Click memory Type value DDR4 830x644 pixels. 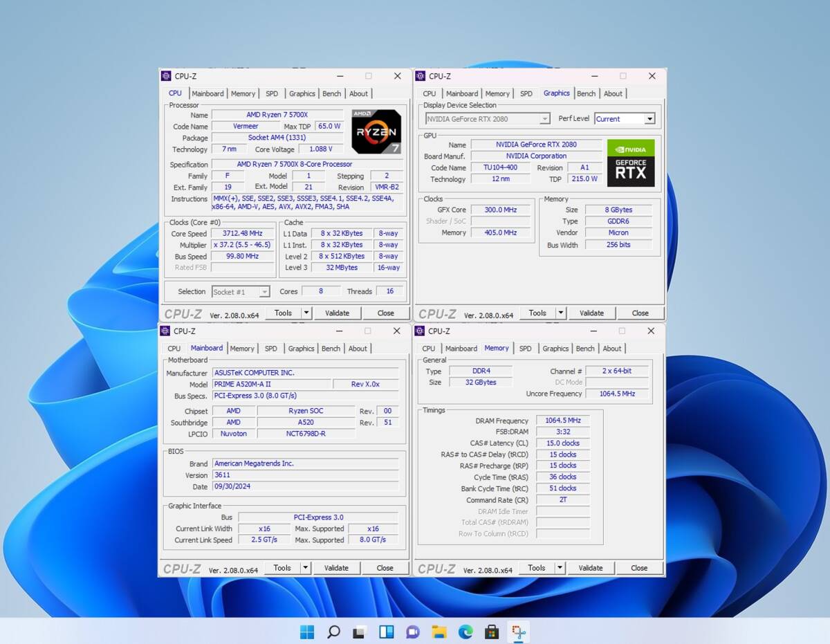[481, 371]
